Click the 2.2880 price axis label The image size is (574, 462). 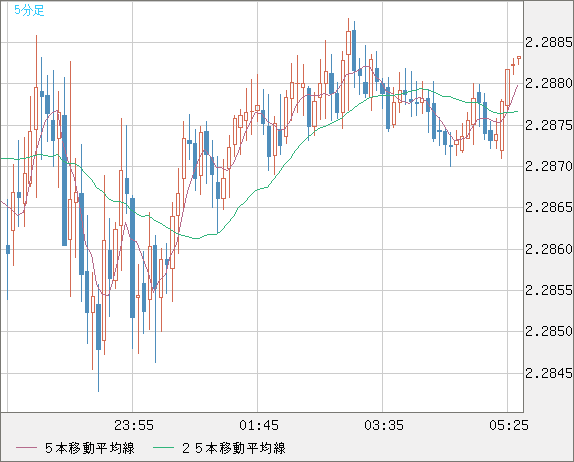click(x=548, y=83)
